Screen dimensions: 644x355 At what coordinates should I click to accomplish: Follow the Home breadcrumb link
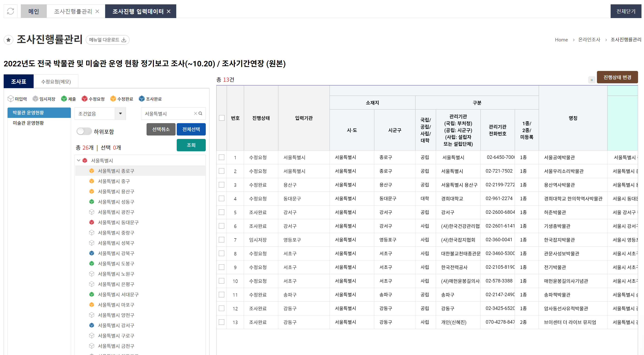tap(561, 40)
